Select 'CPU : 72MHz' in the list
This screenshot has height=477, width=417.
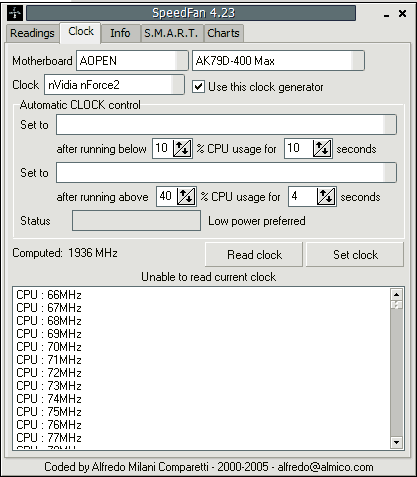point(49,373)
